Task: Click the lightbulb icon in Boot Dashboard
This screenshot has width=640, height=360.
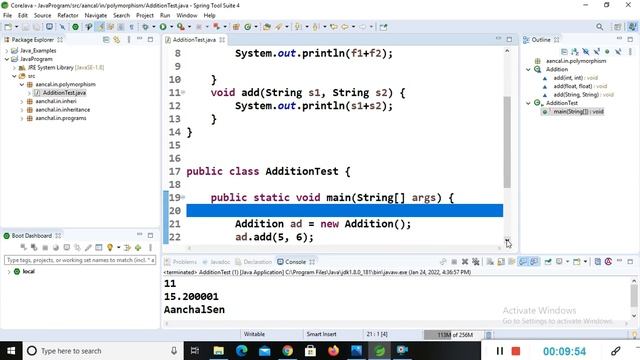Action: point(110,247)
